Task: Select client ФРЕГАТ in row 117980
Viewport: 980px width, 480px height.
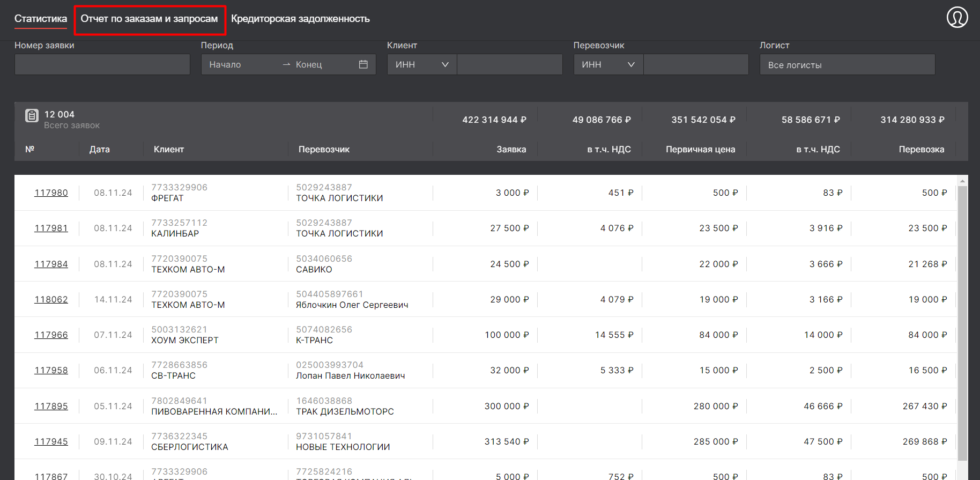Action: tap(167, 198)
